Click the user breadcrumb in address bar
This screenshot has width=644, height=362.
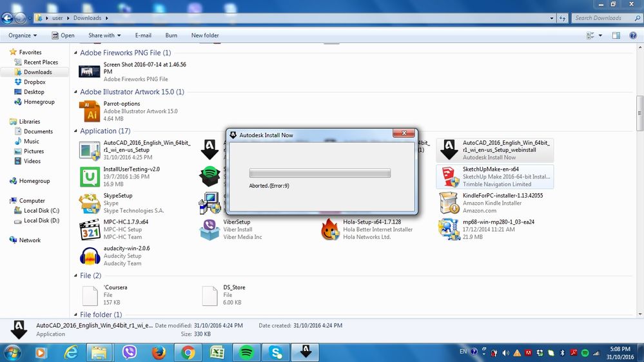coord(57,18)
